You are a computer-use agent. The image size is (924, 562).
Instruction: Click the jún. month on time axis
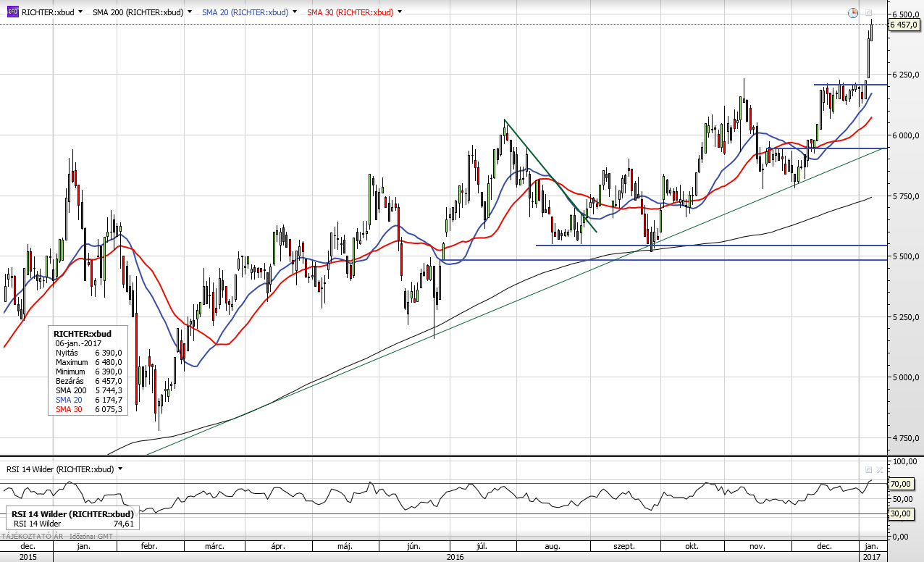click(x=415, y=546)
